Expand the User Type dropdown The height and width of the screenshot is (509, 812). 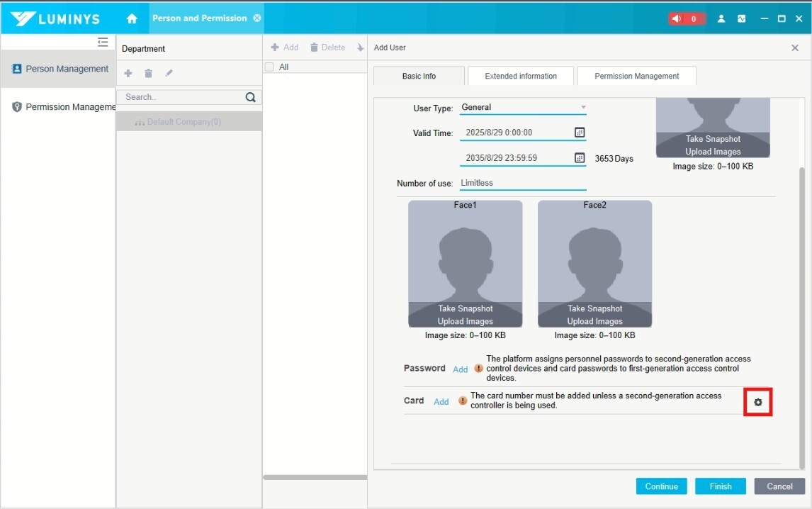[583, 108]
